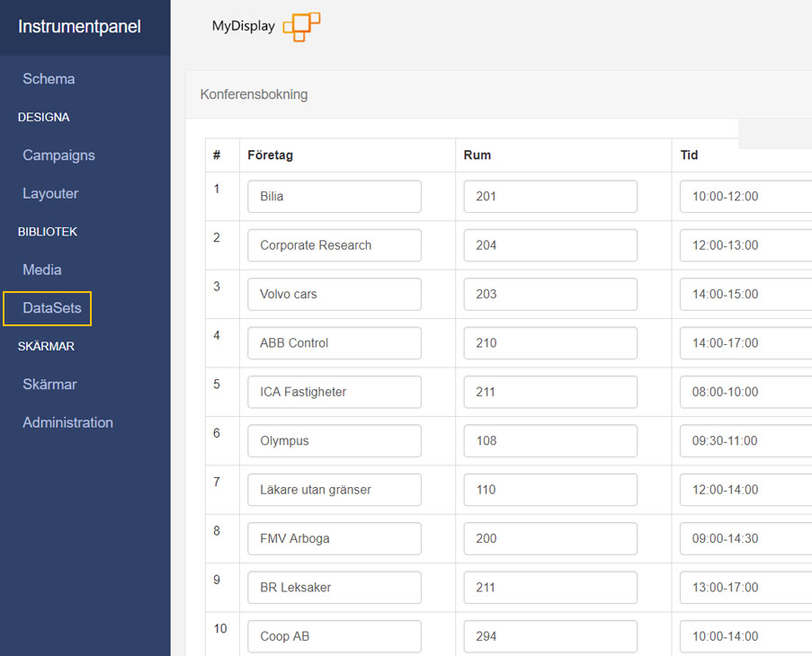Image resolution: width=812 pixels, height=656 pixels.
Task: Click the Olympus room field 108
Action: 550,441
